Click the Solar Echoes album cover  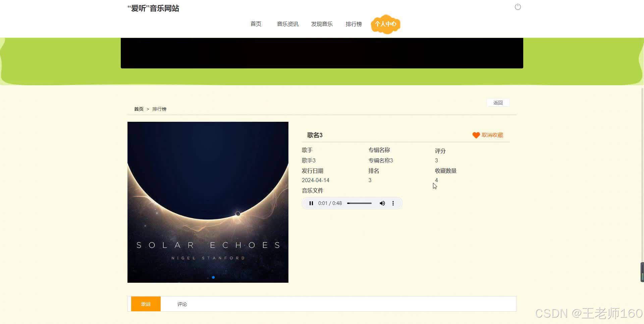pyautogui.click(x=208, y=202)
